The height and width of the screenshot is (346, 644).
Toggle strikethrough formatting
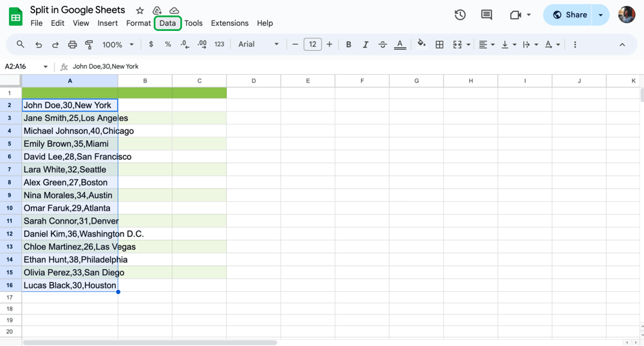pyautogui.click(x=383, y=44)
